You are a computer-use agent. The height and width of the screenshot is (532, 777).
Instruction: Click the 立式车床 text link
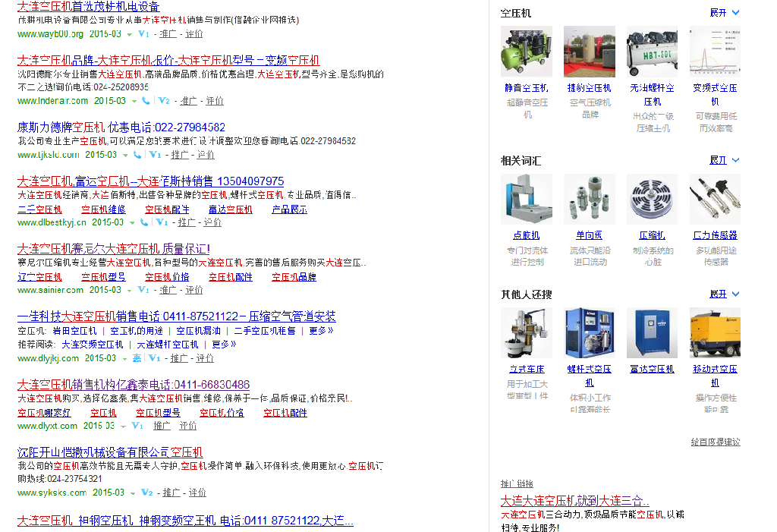(x=527, y=370)
